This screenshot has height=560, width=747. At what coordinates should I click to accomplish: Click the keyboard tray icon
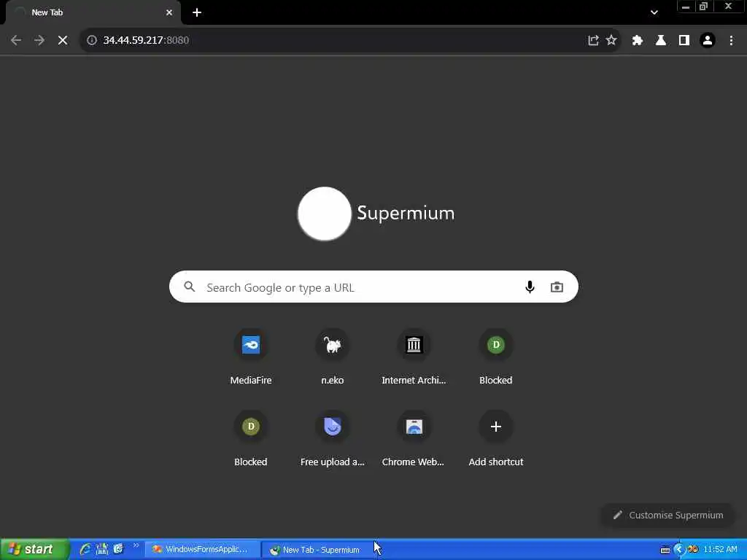[665, 550]
